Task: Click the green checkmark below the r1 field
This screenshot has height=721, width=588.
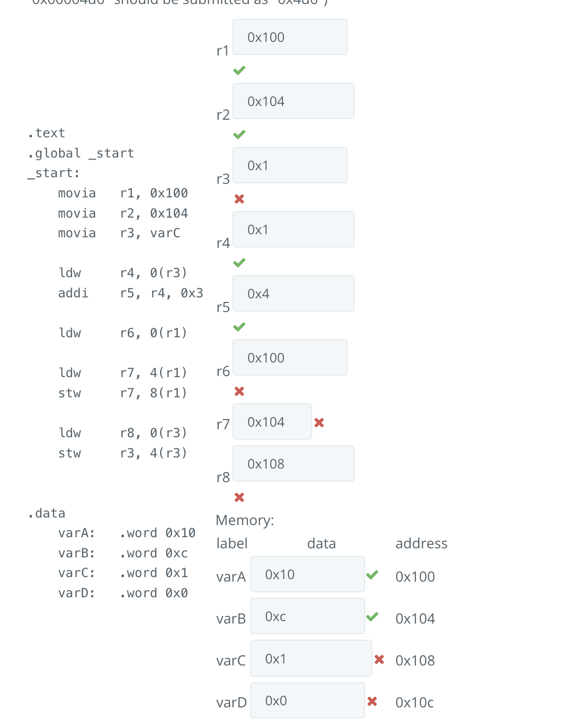Action: click(239, 70)
